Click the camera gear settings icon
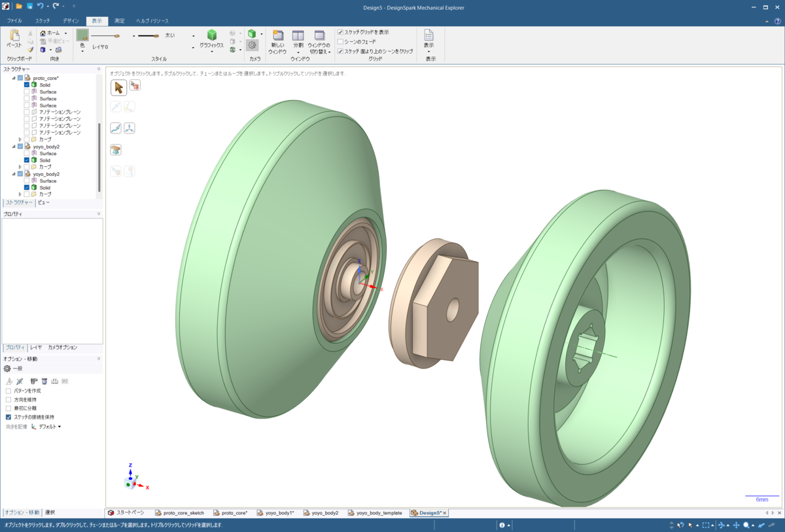The width and height of the screenshot is (785, 532). coord(252,45)
